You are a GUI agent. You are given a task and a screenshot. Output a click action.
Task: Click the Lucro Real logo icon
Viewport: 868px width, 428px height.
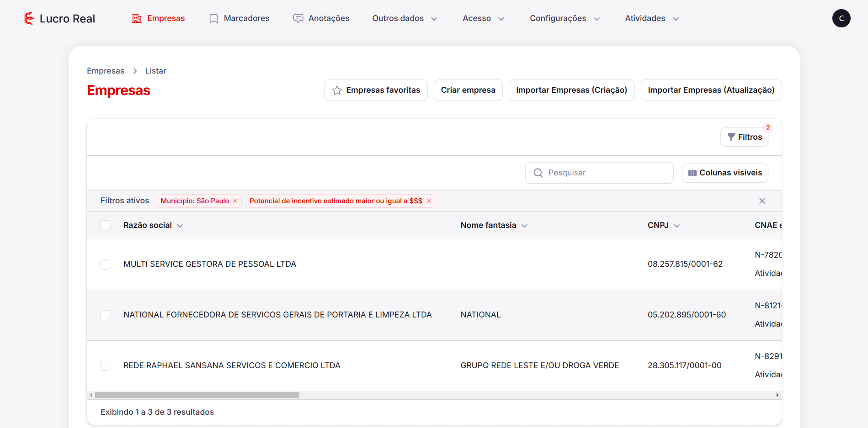tap(29, 18)
